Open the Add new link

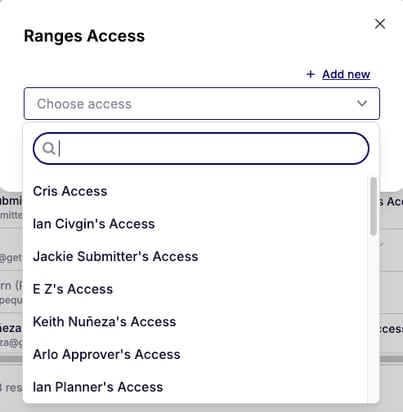[x=346, y=74]
